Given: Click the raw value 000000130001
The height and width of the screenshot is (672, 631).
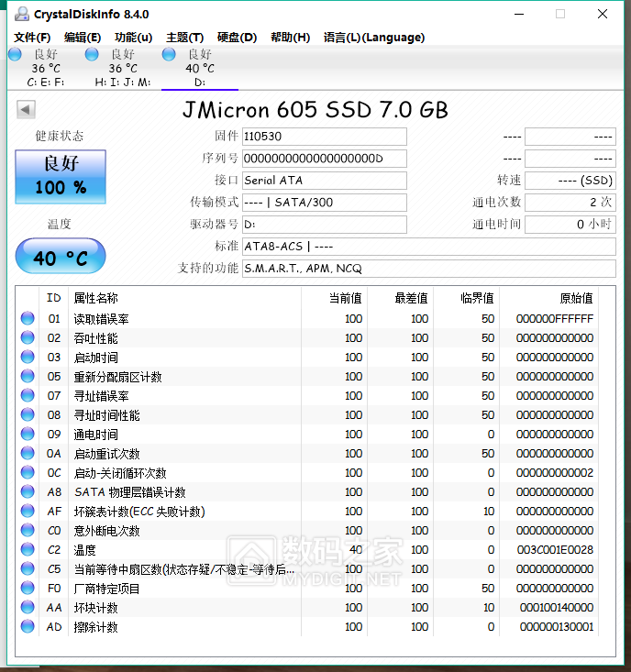Looking at the screenshot, I should 557,627.
